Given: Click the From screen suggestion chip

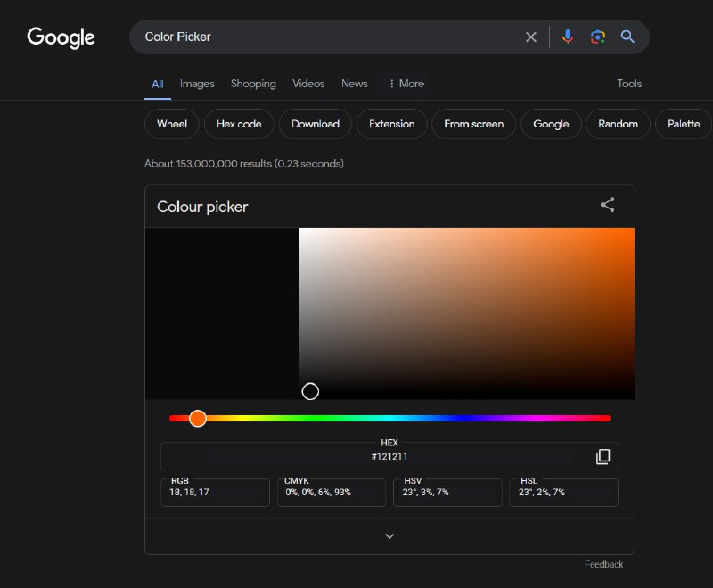Looking at the screenshot, I should coord(473,124).
